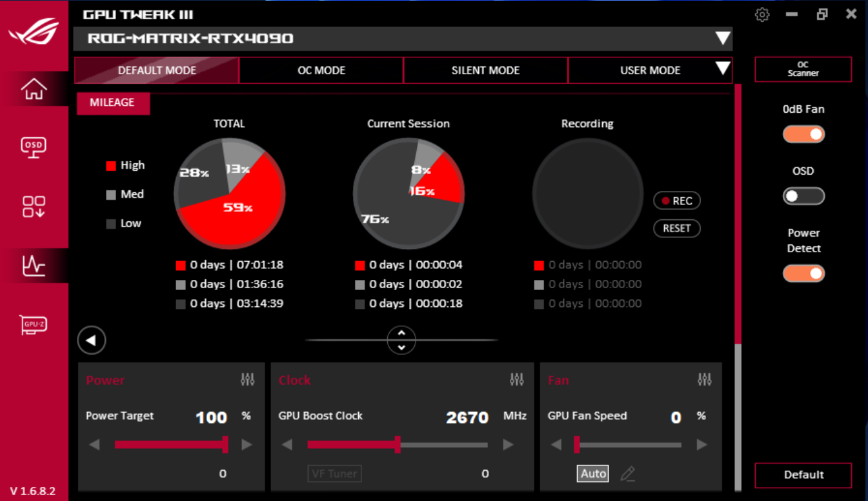Open settings gear icon
Image resolution: width=868 pixels, height=501 pixels.
click(762, 15)
